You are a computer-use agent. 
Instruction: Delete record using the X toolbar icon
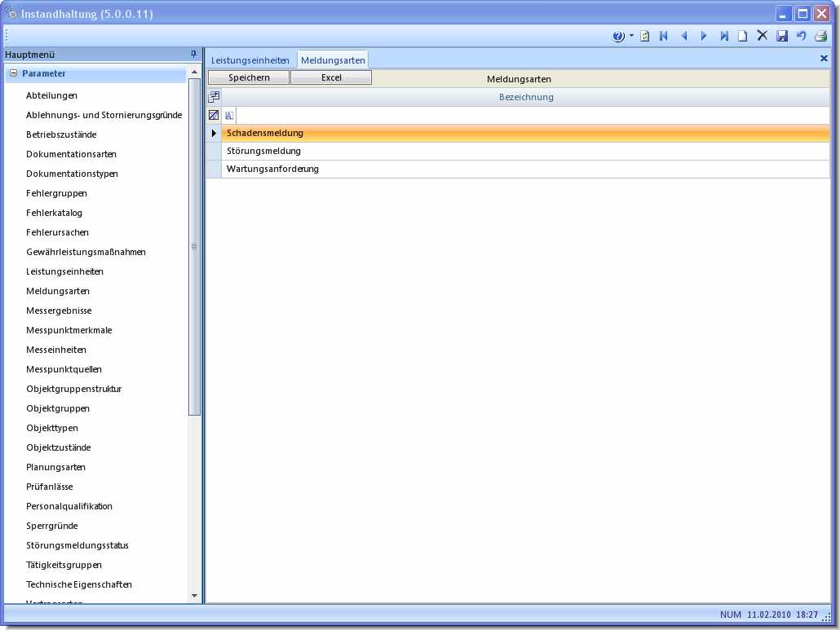[x=762, y=36]
